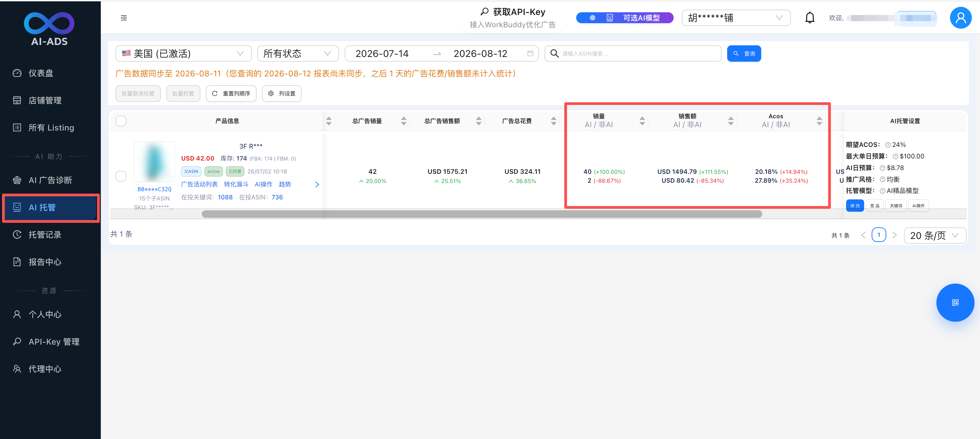Click the horizontal table scrollbar
980x439 pixels.
pos(481,214)
